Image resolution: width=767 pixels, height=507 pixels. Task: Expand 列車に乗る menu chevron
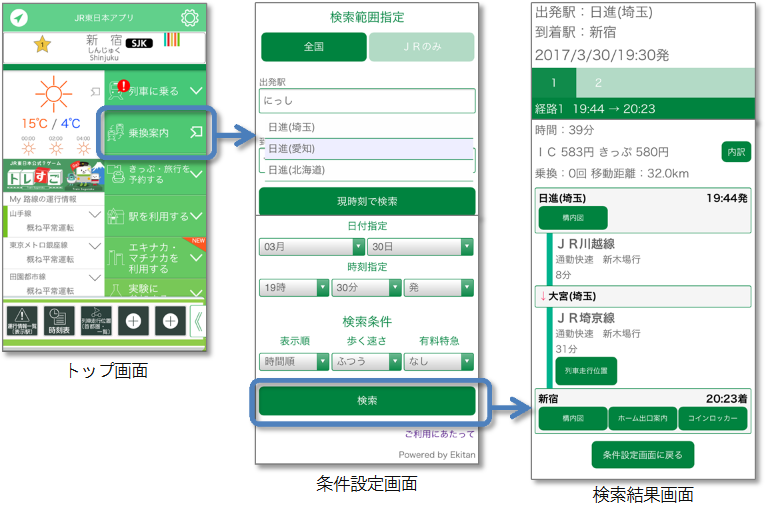point(196,91)
